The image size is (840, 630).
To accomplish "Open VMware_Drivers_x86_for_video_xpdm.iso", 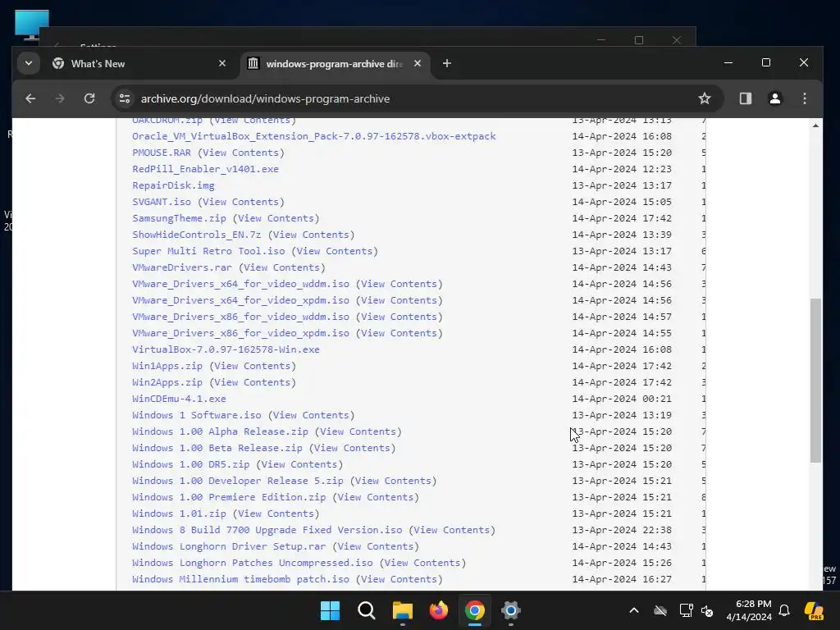I will coord(240,333).
